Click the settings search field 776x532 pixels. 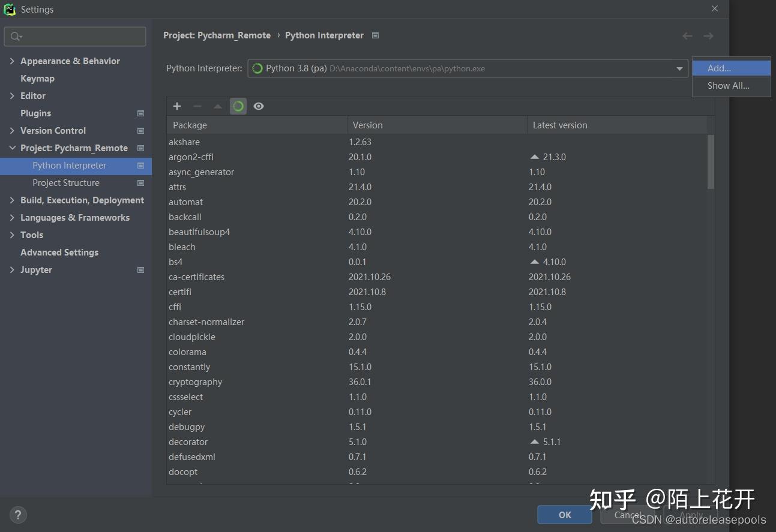coord(74,36)
